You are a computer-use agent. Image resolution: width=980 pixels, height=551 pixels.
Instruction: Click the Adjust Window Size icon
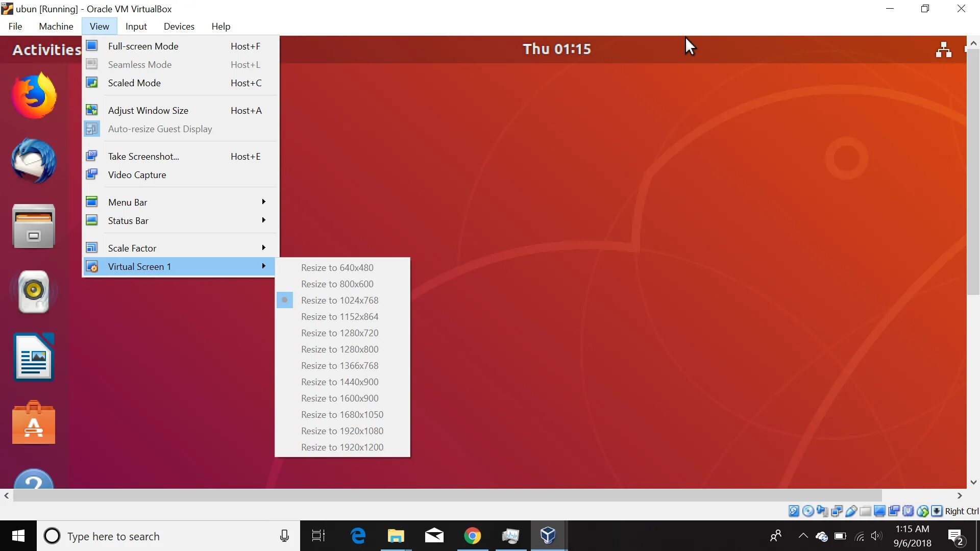pyautogui.click(x=92, y=110)
